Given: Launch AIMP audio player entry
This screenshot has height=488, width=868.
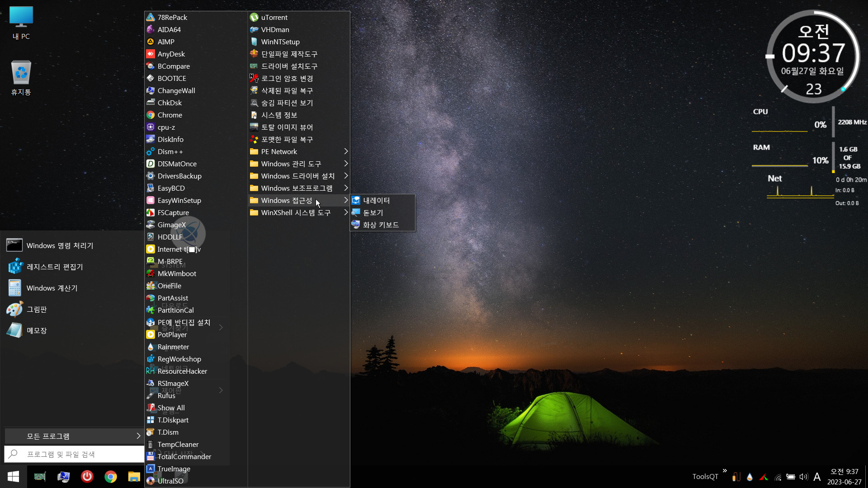Looking at the screenshot, I should (x=196, y=42).
